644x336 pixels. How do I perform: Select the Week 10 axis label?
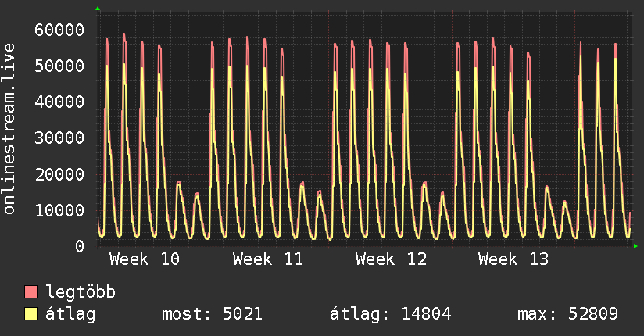144,259
